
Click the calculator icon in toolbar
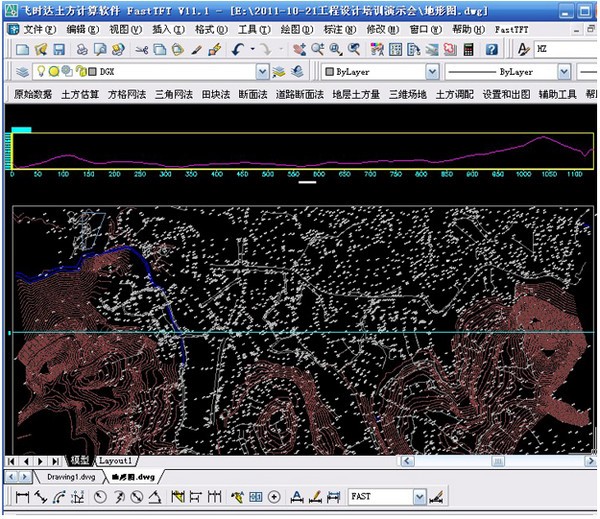(469, 48)
